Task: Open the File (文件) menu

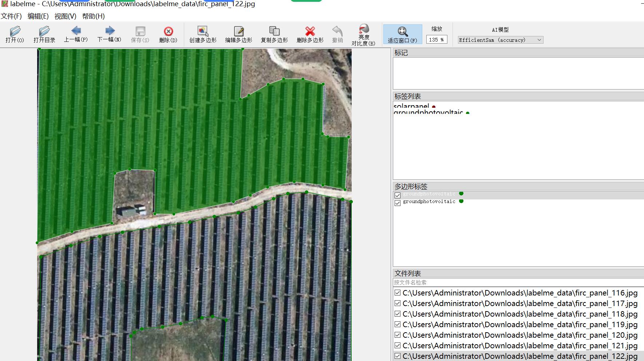Action: pyautogui.click(x=11, y=16)
